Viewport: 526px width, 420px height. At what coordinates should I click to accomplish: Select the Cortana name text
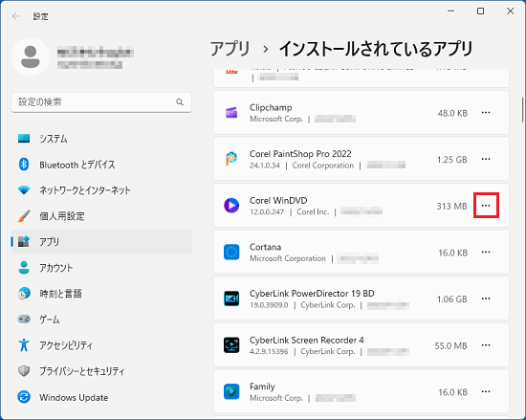click(x=265, y=247)
